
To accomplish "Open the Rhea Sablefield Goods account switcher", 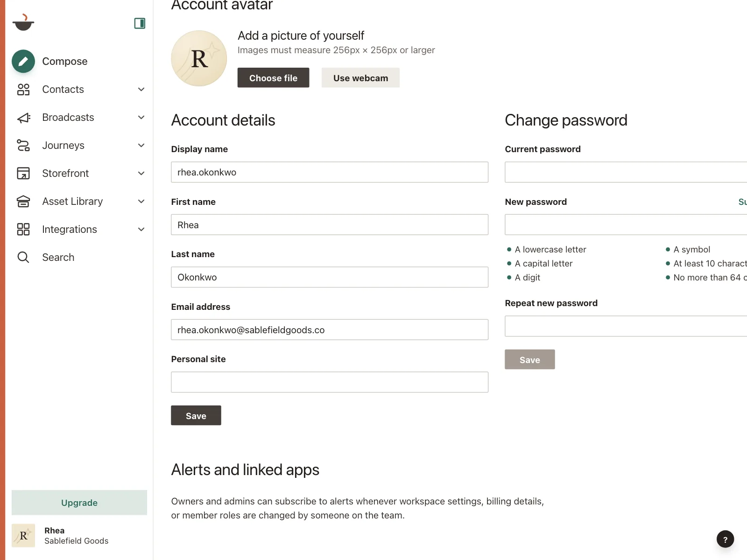I will point(79,535).
